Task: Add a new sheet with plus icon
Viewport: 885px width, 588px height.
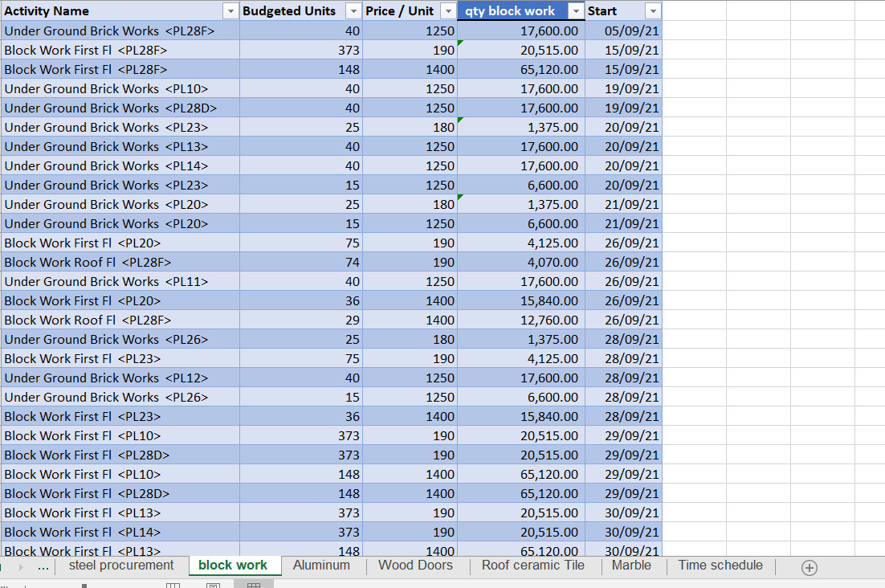Action: point(809,568)
